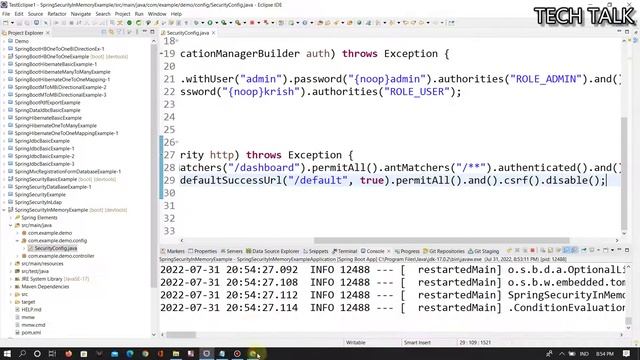Image resolution: width=640 pixels, height=360 pixels.
Task: Open the Refactor menu
Action: [x=57, y=14]
